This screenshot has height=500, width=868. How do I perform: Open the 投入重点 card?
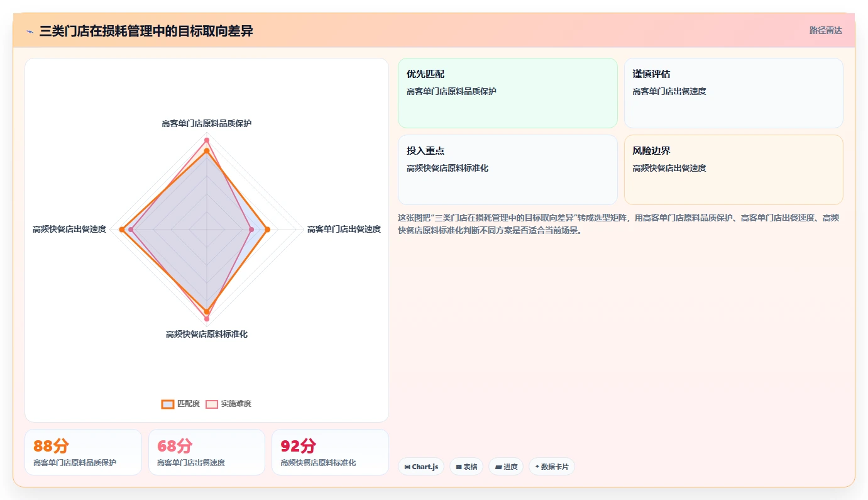508,170
